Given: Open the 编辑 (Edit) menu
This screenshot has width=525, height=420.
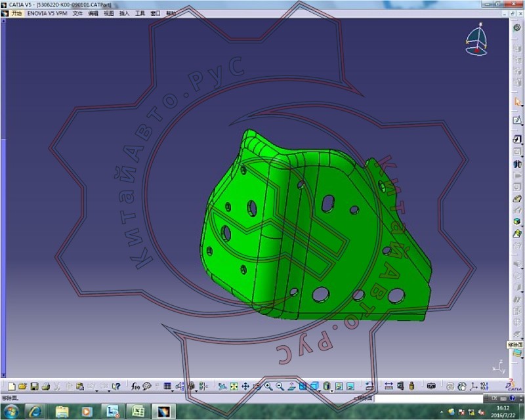Looking at the screenshot, I should (93, 13).
